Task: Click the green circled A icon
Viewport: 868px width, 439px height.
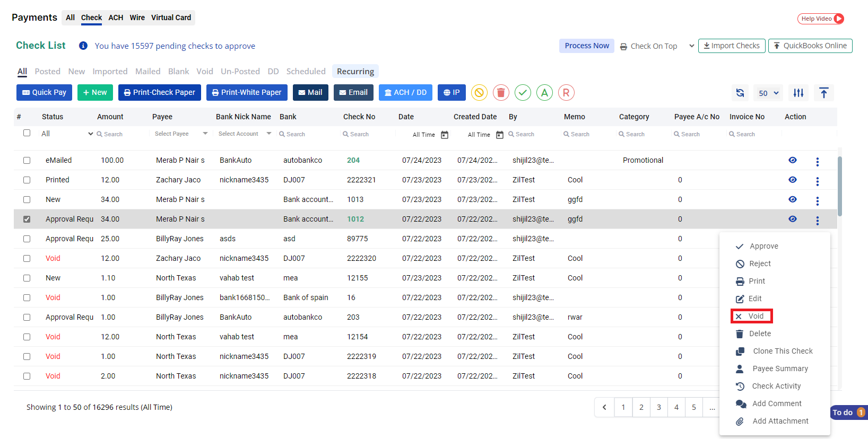Action: click(544, 93)
